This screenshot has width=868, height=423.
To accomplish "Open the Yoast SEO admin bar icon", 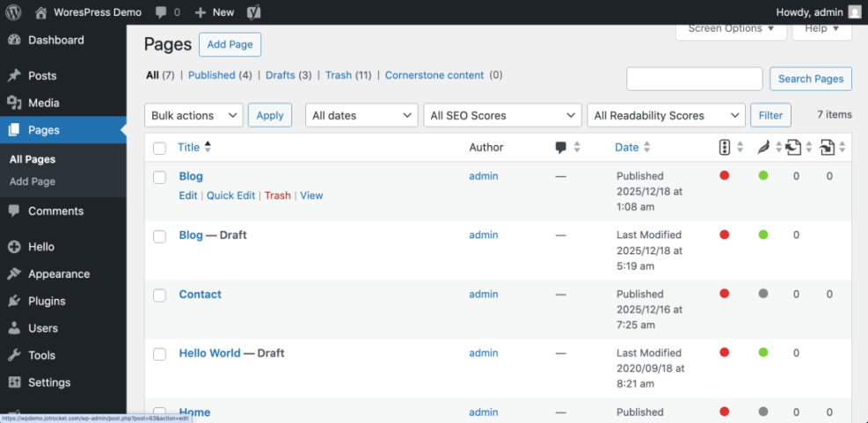I will tap(253, 12).
